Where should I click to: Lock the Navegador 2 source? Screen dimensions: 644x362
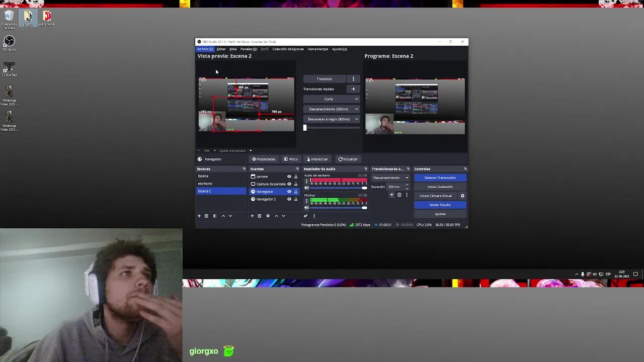coord(296,199)
